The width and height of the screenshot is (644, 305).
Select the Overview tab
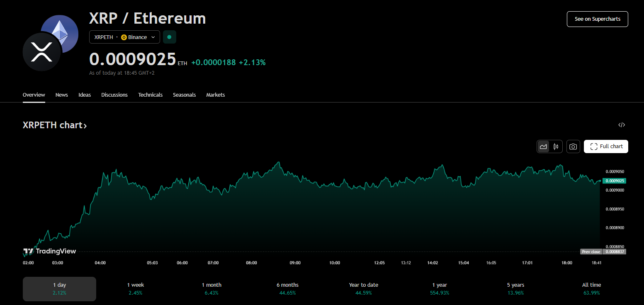point(34,95)
